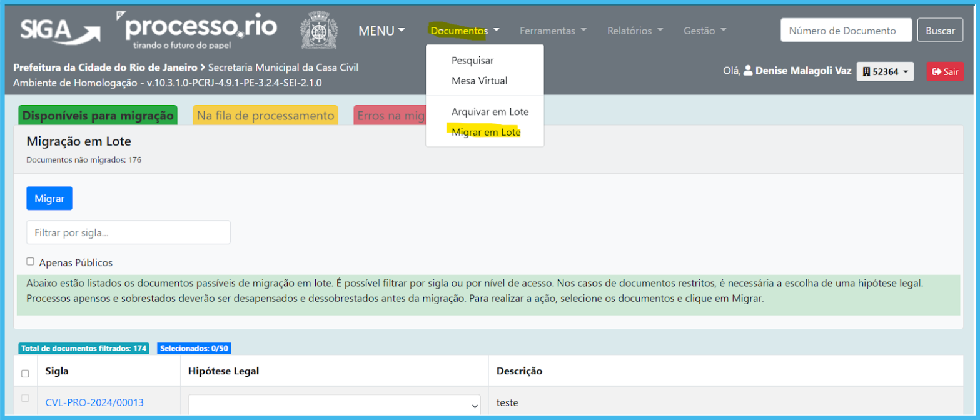Select Migrar em Lote menu item
Screen dimensions: 980x420
pyautogui.click(x=486, y=132)
